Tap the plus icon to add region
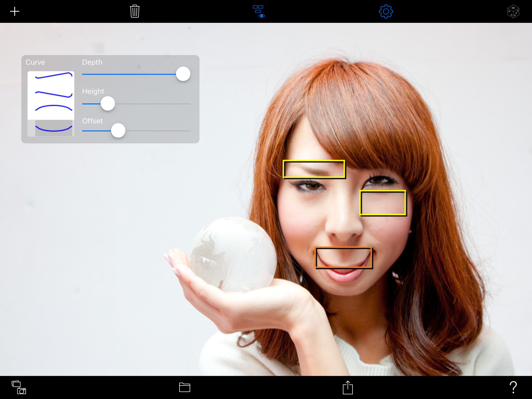 point(14,11)
